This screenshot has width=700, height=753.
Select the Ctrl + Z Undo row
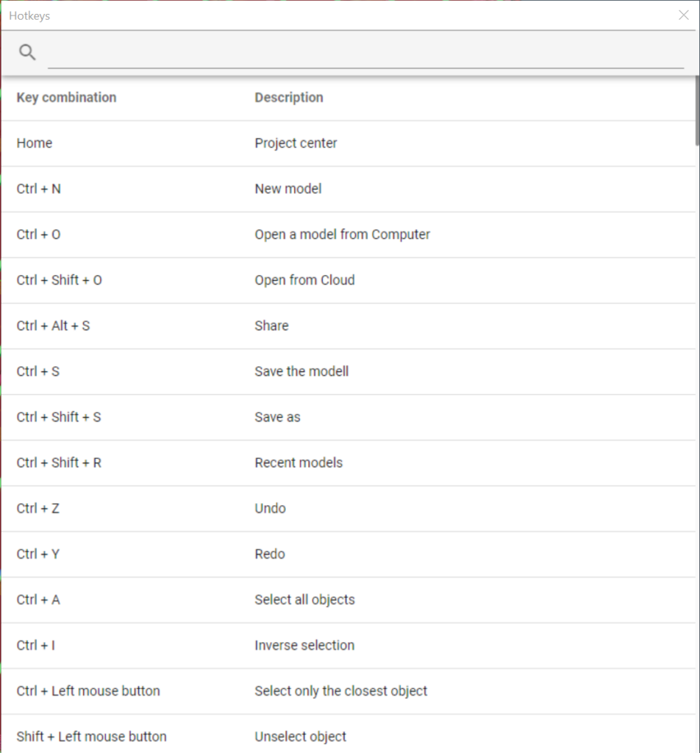(349, 509)
